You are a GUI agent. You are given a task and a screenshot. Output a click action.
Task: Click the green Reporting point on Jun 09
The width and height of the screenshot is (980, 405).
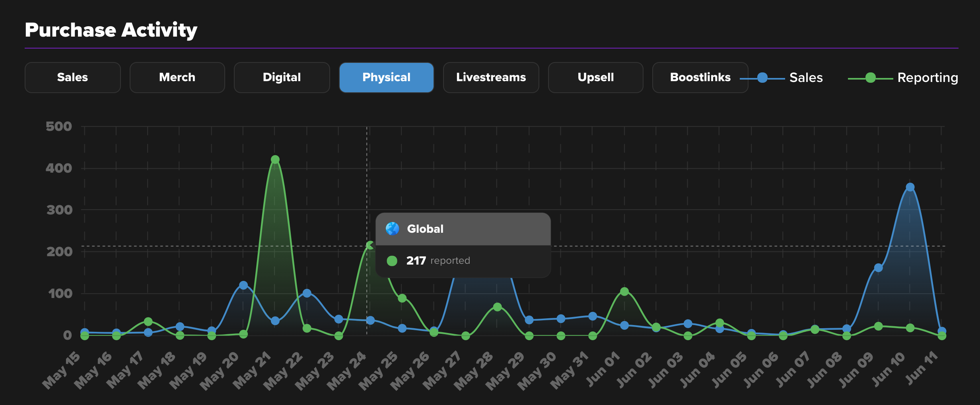pyautogui.click(x=878, y=326)
